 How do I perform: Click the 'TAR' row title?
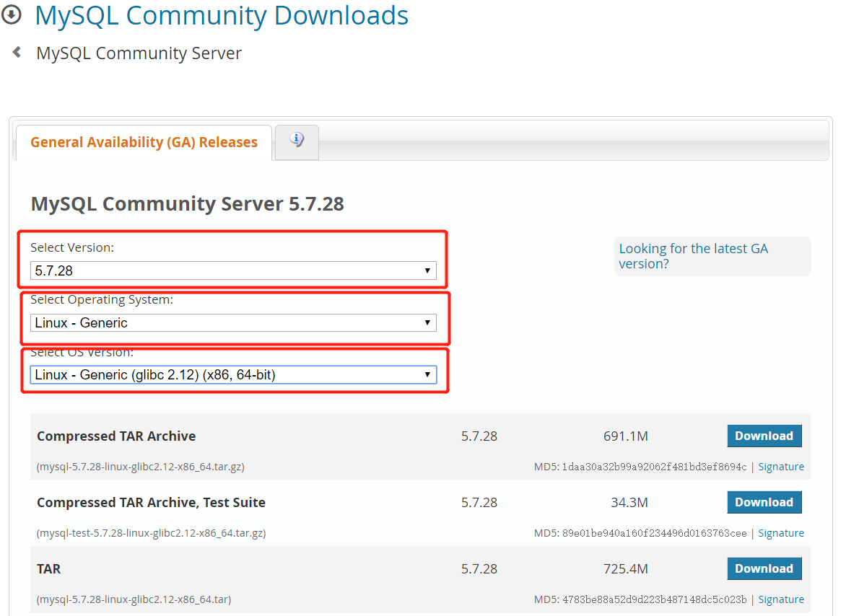[48, 568]
